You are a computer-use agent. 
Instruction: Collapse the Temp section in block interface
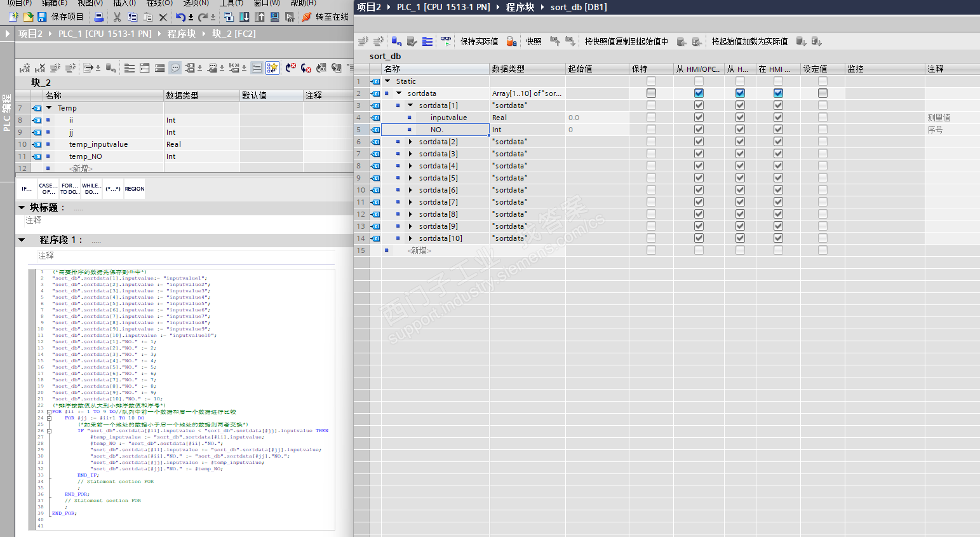click(x=49, y=108)
